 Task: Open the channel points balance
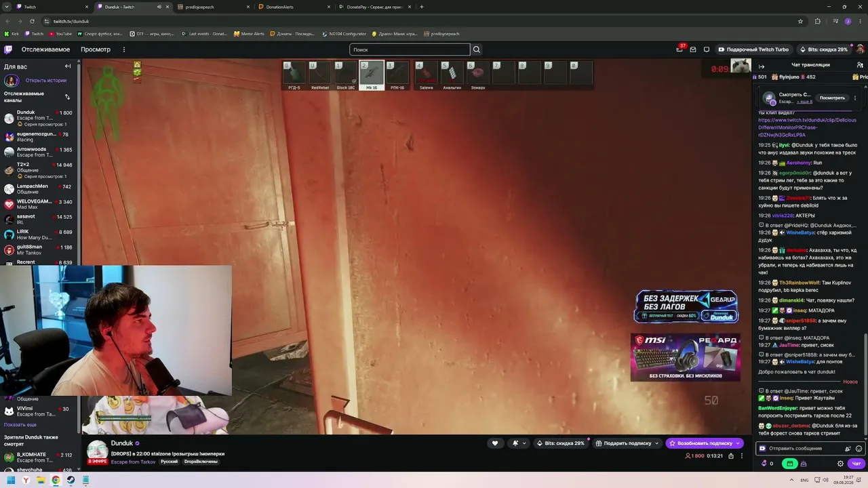point(768,464)
